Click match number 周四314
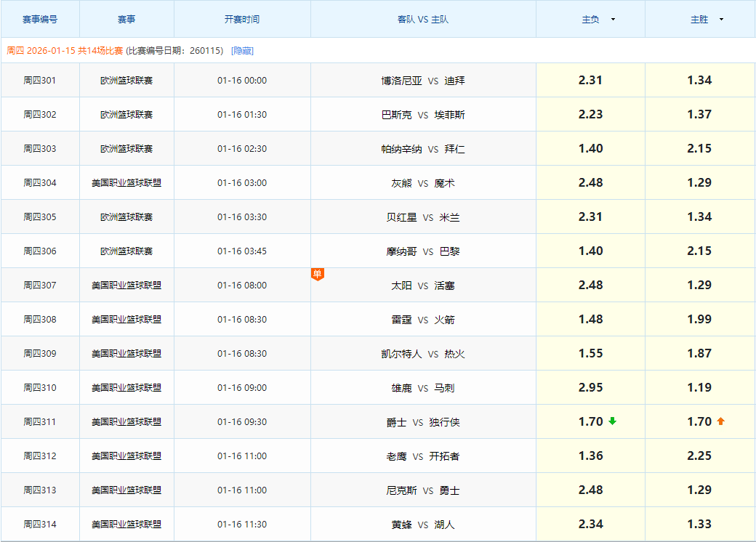This screenshot has width=756, height=542. coord(40,524)
